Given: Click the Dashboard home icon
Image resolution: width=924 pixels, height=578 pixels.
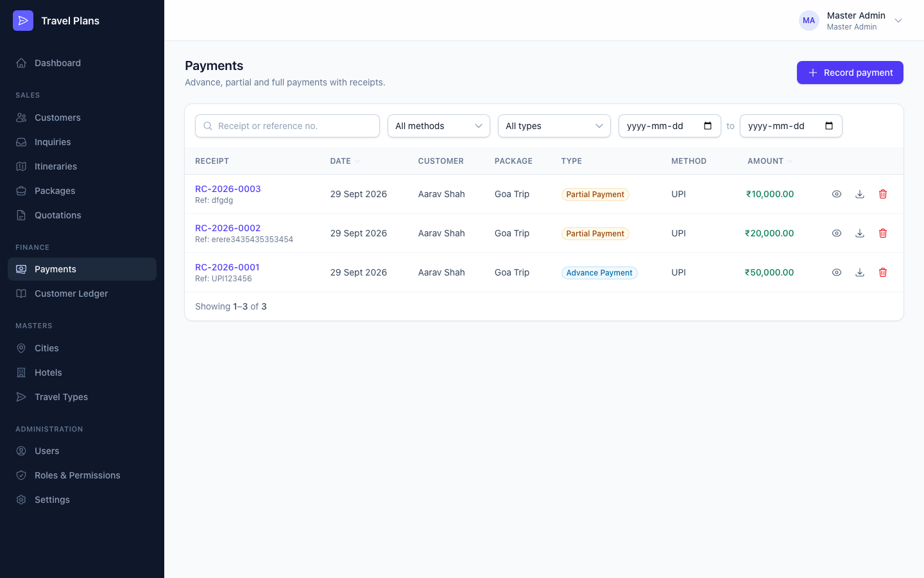Looking at the screenshot, I should coord(21,63).
